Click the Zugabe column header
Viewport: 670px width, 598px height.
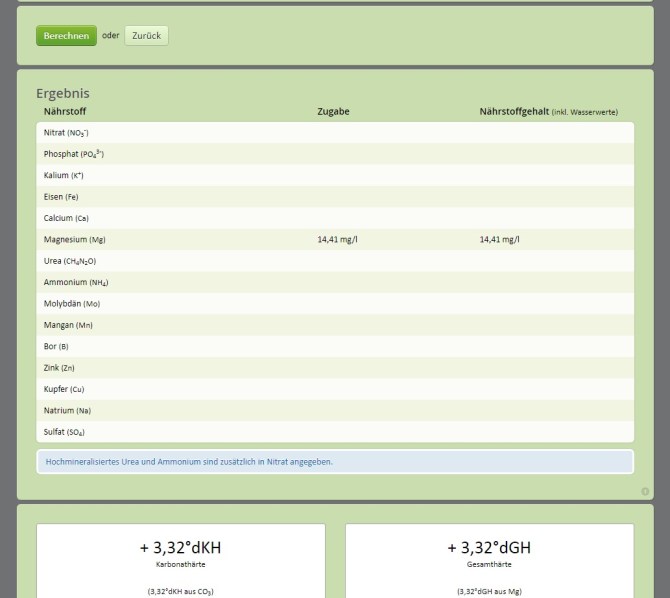coord(333,111)
